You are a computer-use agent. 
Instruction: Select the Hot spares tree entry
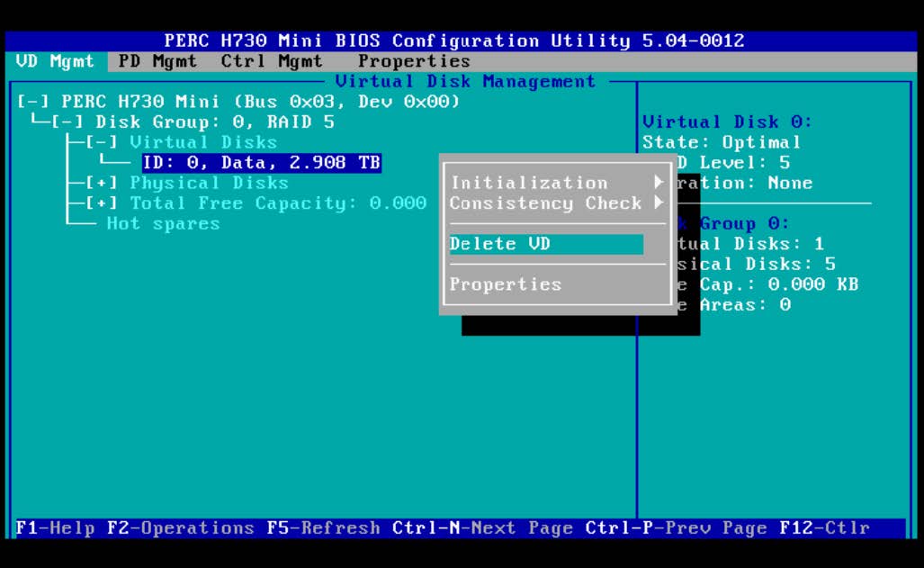click(x=163, y=224)
